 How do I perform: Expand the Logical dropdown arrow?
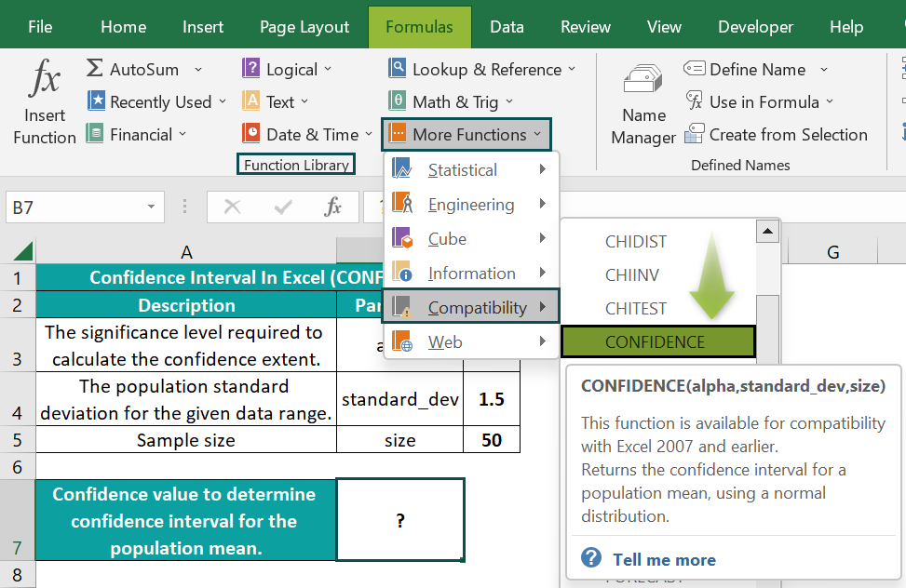(x=328, y=69)
